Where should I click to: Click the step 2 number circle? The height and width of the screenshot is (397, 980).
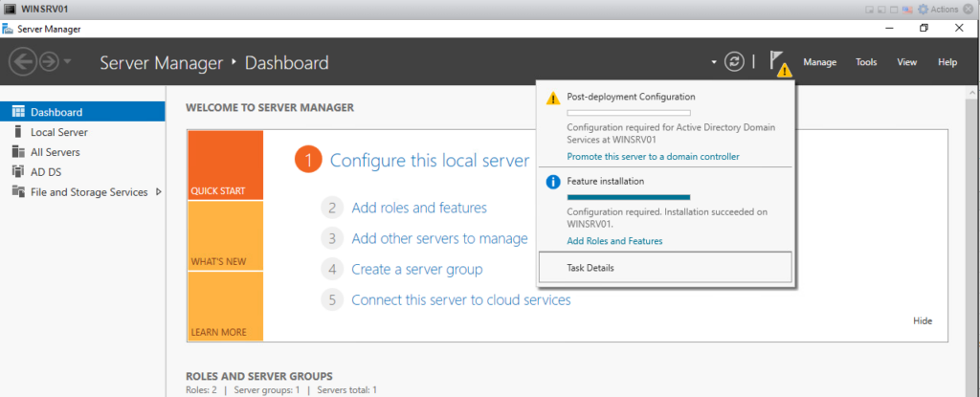tap(332, 208)
